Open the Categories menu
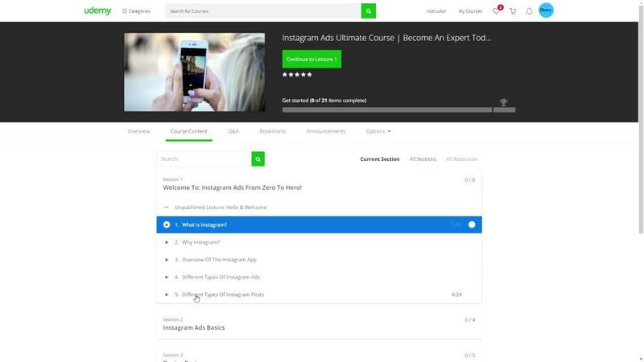Screen dimensions: 644x362 coord(136,11)
